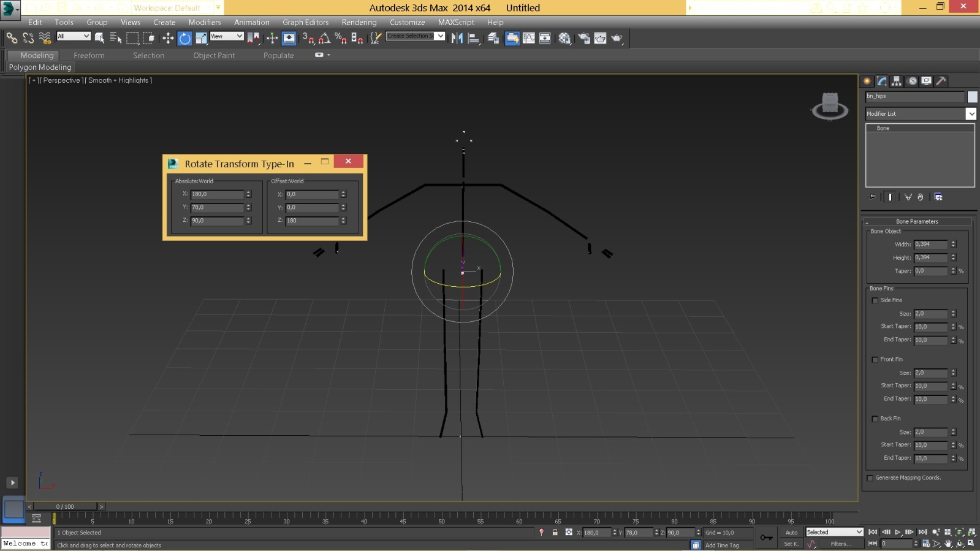Click the Select and Link chain icon

coord(12,39)
